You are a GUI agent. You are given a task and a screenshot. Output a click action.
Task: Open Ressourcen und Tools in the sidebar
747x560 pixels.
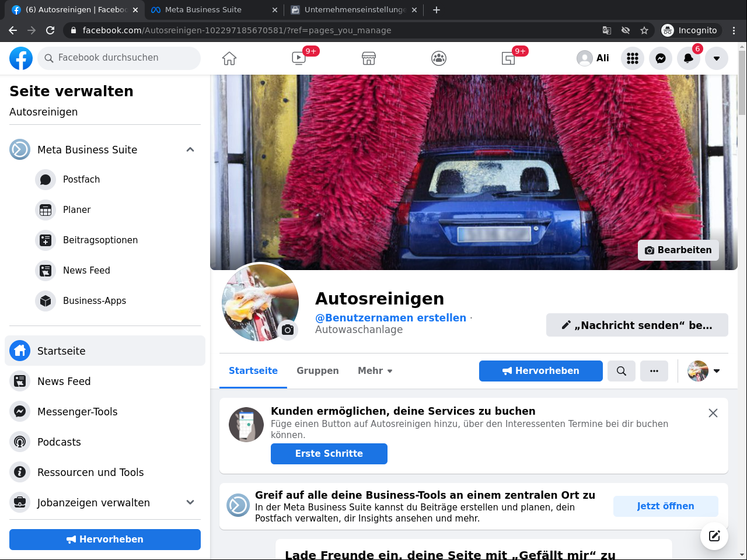pyautogui.click(x=105, y=473)
